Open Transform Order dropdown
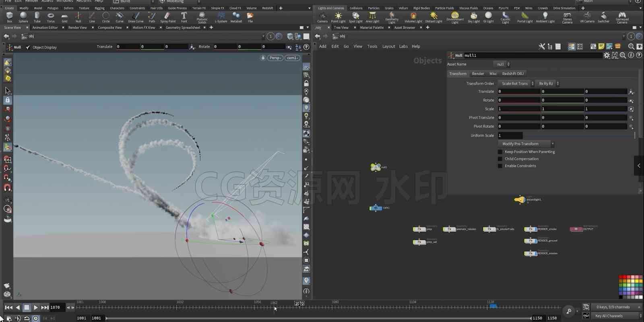 (x=516, y=84)
